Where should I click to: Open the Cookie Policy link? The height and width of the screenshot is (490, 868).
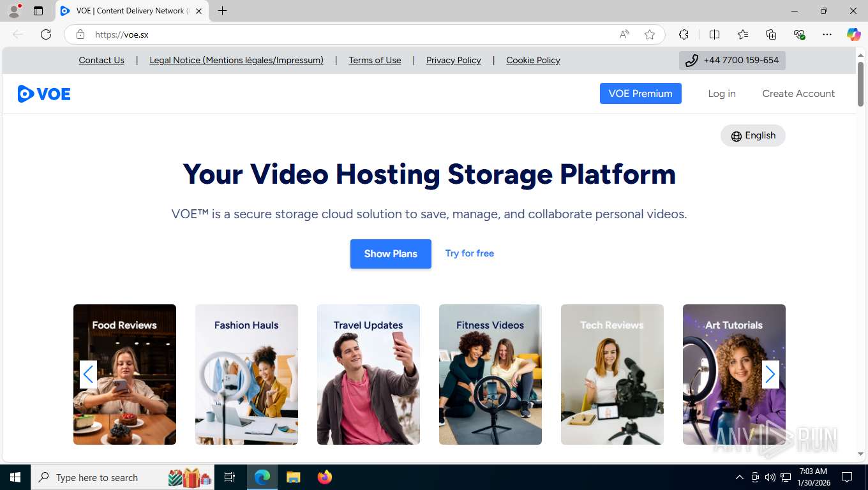tap(533, 60)
